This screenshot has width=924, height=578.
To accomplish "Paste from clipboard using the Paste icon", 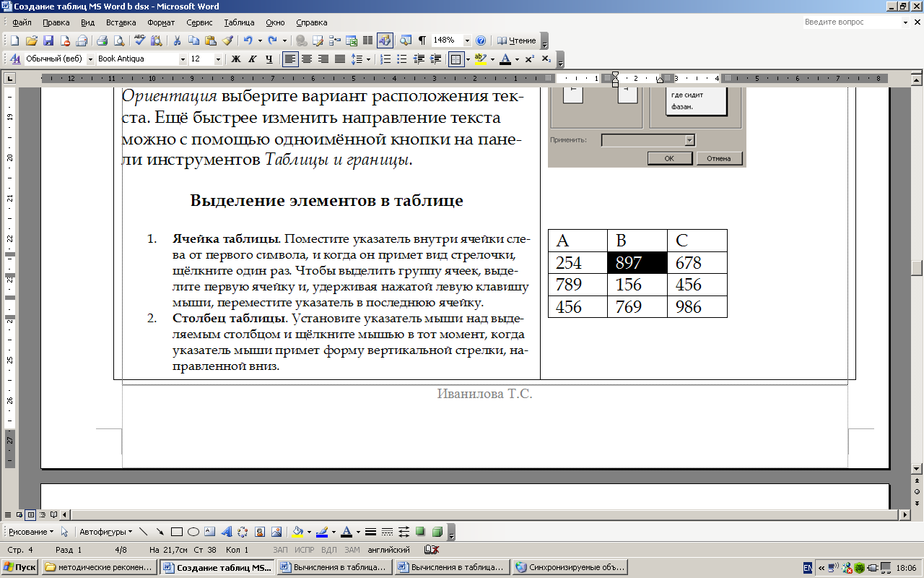I will point(211,40).
